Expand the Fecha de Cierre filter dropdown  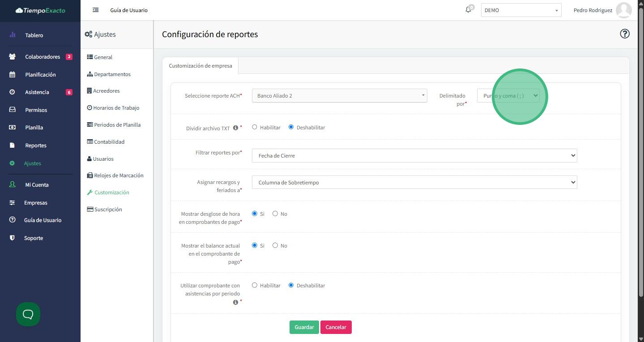point(414,156)
